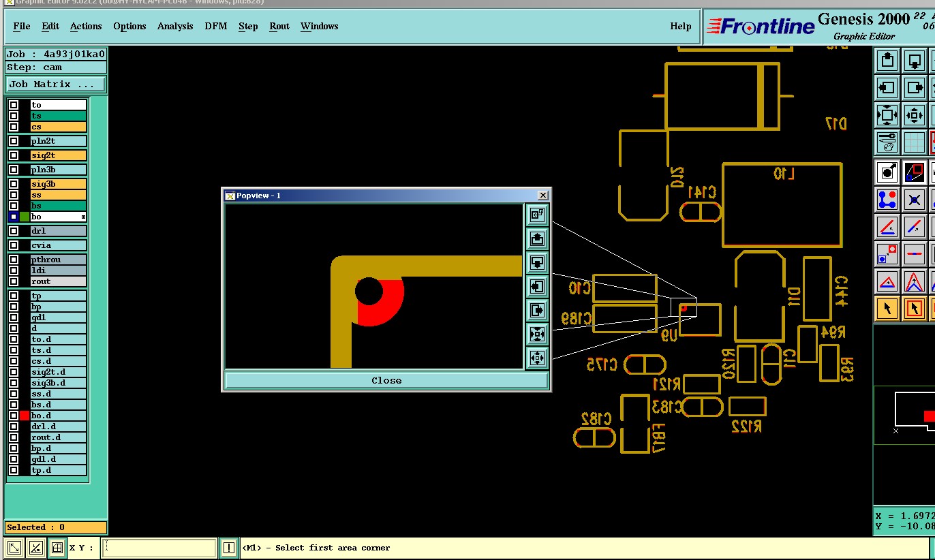Click the pan left icon in Popview panel
This screenshot has height=560, width=935.
[x=537, y=286]
